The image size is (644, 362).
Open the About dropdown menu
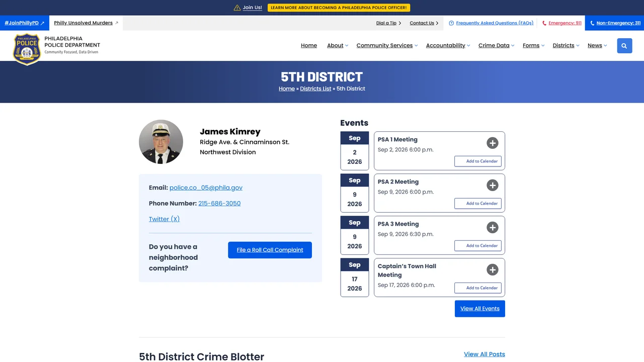pyautogui.click(x=338, y=45)
